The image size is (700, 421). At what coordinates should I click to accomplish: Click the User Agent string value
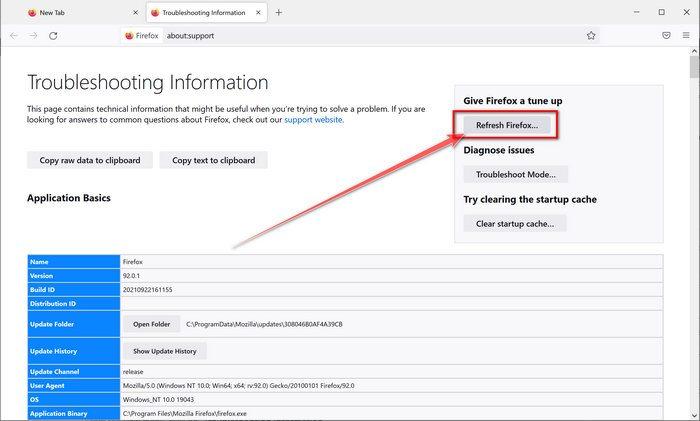coord(238,386)
